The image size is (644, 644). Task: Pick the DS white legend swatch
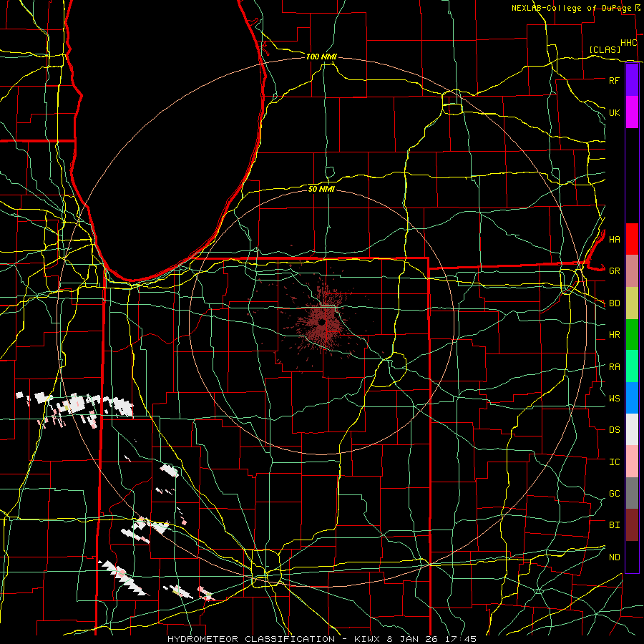632,429
